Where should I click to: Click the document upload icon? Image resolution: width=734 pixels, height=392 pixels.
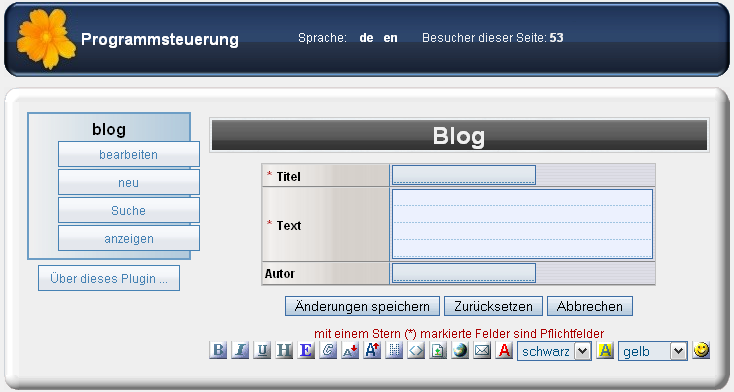point(438,350)
